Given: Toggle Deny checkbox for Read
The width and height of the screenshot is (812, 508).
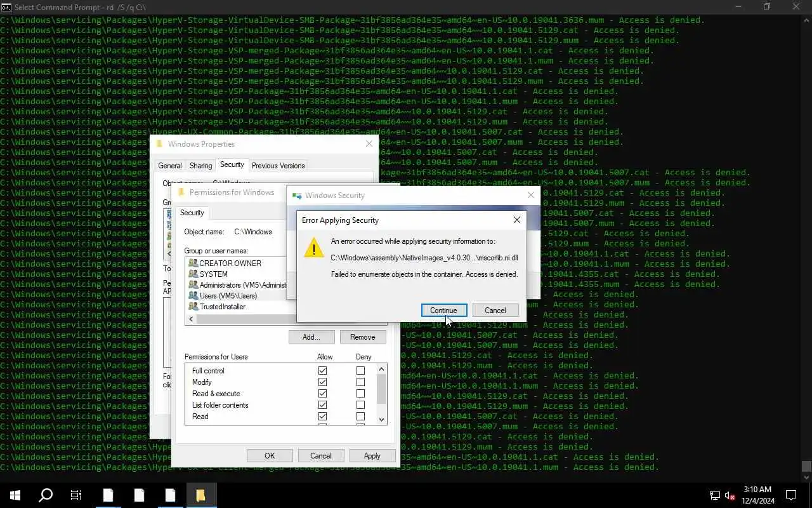Looking at the screenshot, I should pyautogui.click(x=360, y=417).
